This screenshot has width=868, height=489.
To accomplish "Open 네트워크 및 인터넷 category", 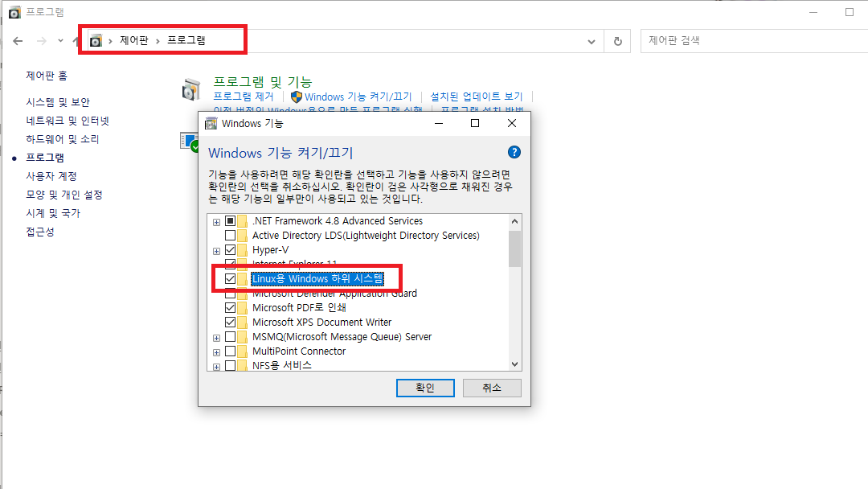I will [x=68, y=121].
